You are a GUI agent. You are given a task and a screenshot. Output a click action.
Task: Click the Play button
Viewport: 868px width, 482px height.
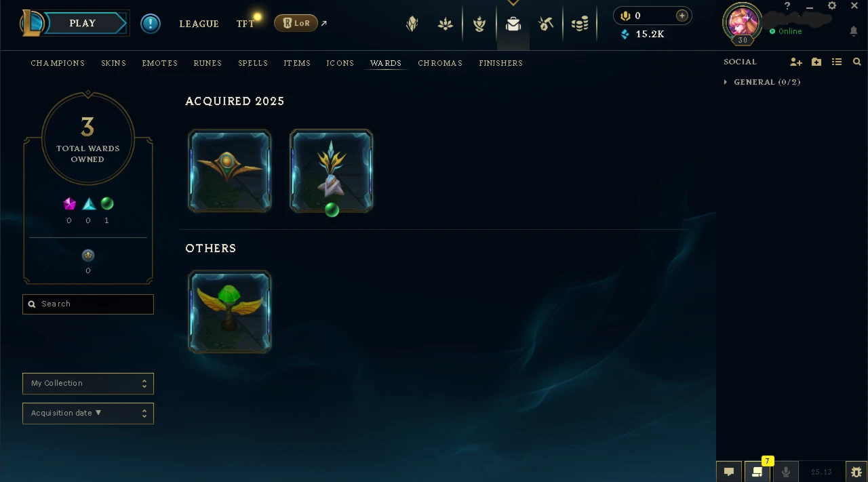(x=83, y=23)
